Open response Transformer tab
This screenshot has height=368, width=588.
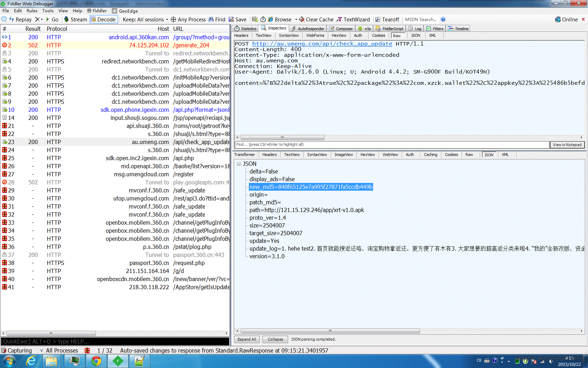245,155
